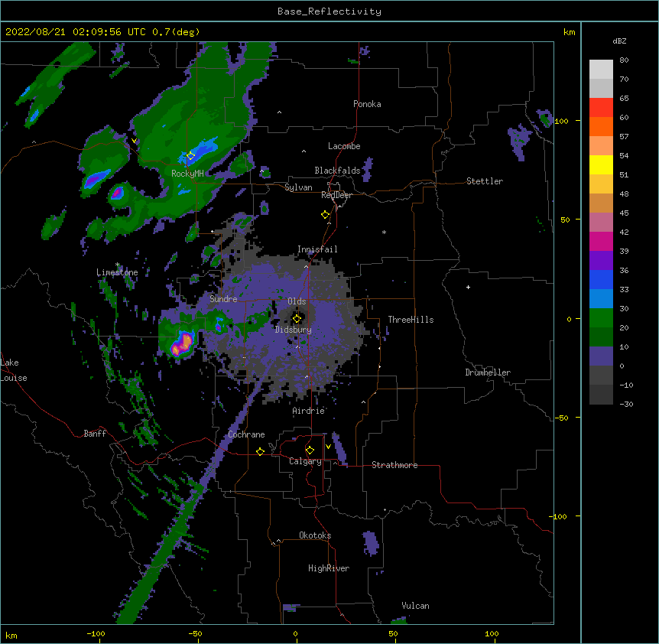Click the white asterisk marker east of RedDeer
659x644 pixels.
(384, 232)
